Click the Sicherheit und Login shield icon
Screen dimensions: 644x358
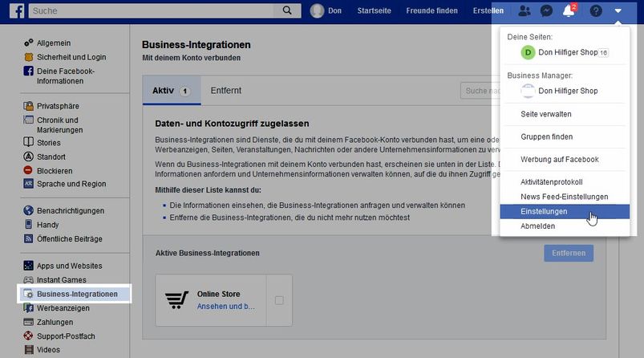(x=28, y=57)
